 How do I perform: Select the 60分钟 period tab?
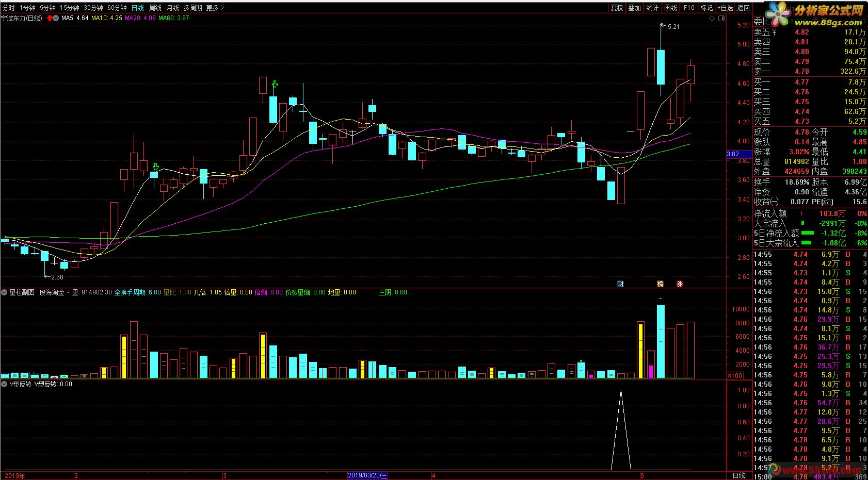tap(117, 8)
